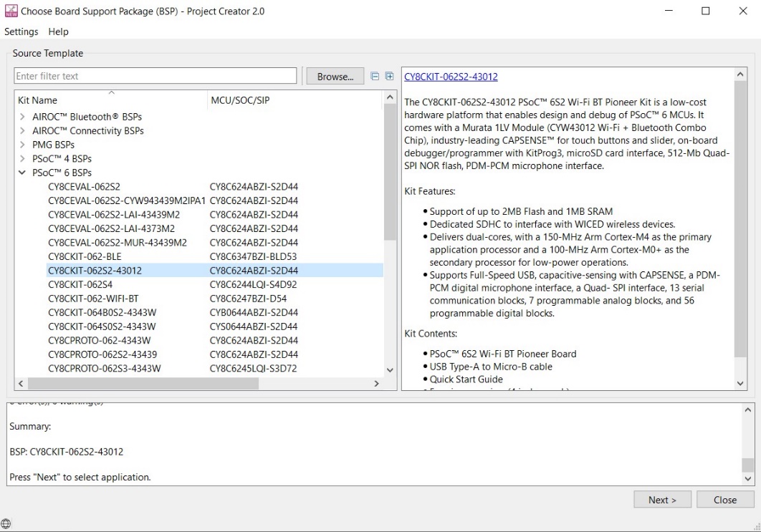This screenshot has width=761, height=532.
Task: Click the 'Press "Next" to select application.' line
Action: pos(80,477)
